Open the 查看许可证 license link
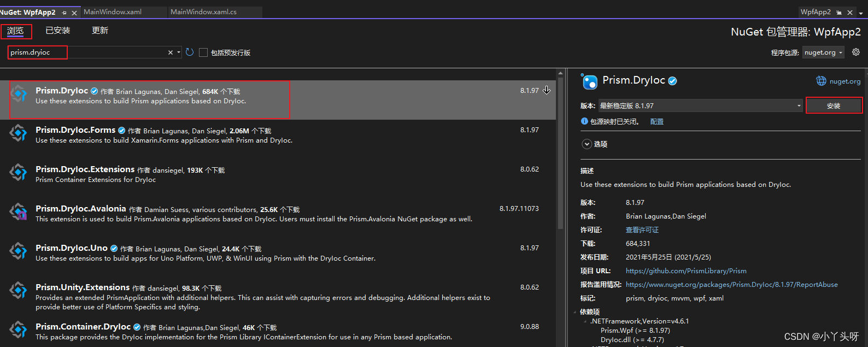 pyautogui.click(x=642, y=230)
